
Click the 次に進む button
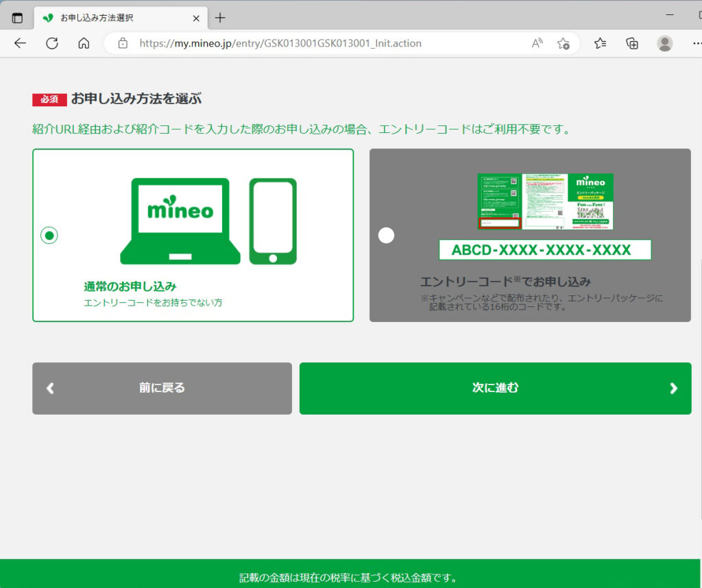495,389
